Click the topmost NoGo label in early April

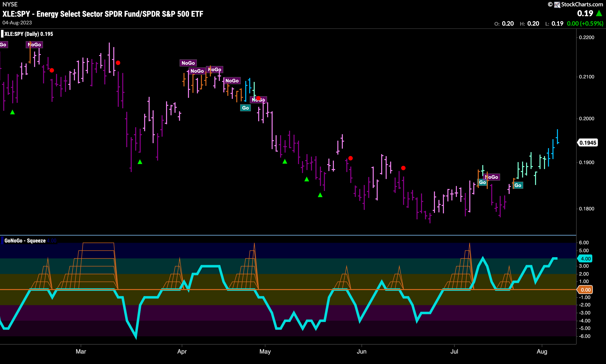tap(188, 63)
